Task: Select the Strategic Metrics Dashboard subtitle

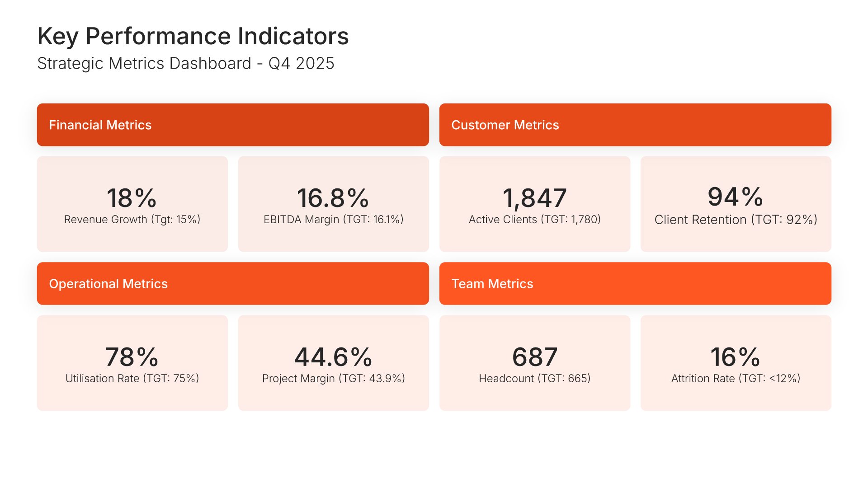Action: tap(185, 63)
